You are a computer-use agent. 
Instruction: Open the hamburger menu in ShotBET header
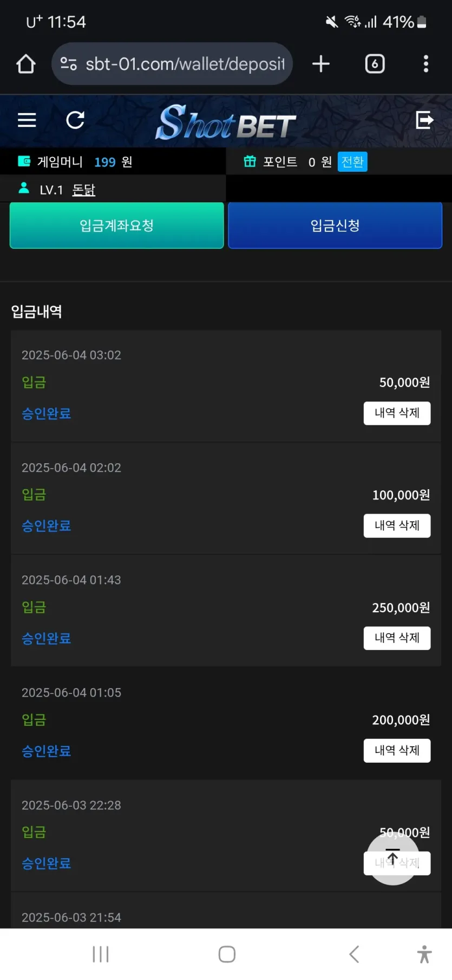pyautogui.click(x=27, y=120)
